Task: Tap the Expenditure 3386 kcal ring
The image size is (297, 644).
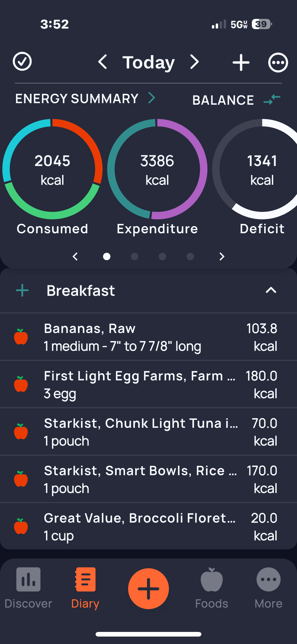Action: pos(157,169)
